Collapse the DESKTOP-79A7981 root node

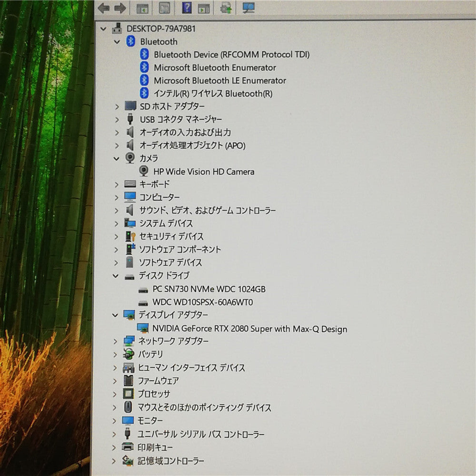coord(103,29)
